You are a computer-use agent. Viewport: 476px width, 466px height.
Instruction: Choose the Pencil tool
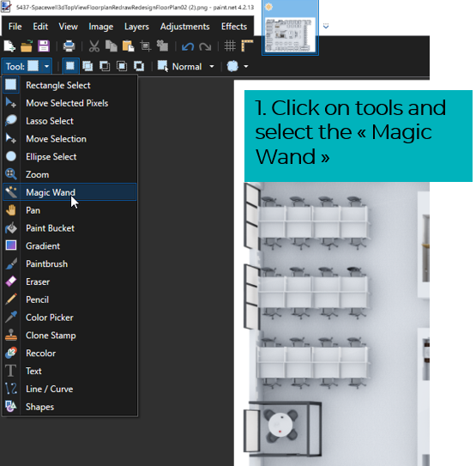coord(69,300)
